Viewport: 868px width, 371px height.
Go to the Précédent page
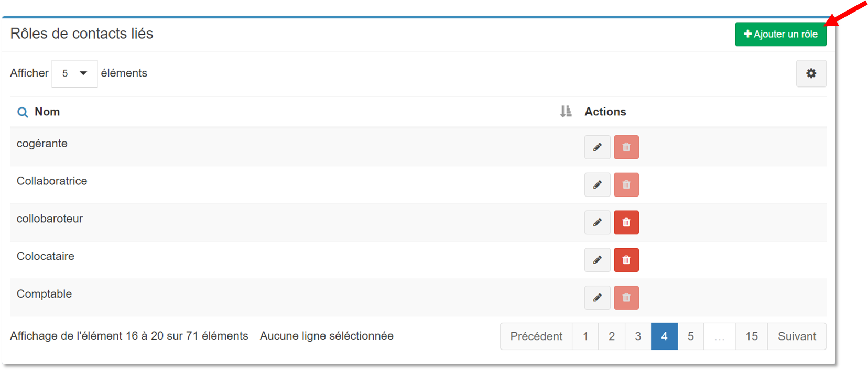tap(536, 336)
